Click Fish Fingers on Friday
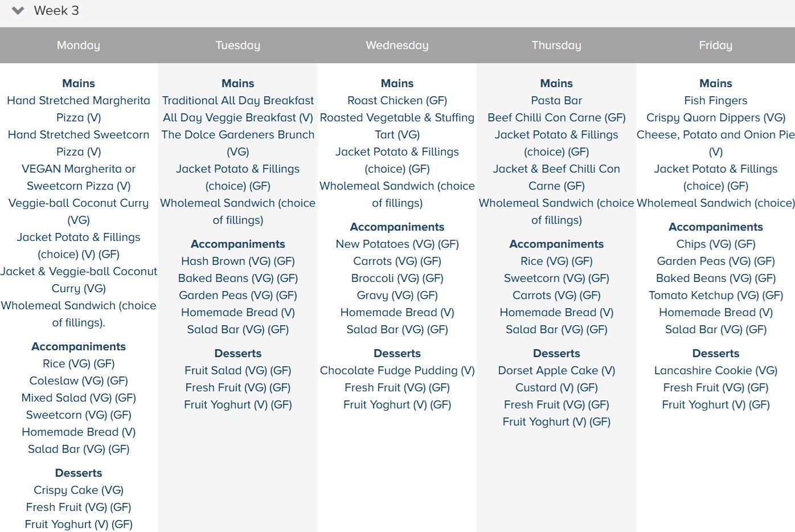795x532 pixels. (x=715, y=101)
